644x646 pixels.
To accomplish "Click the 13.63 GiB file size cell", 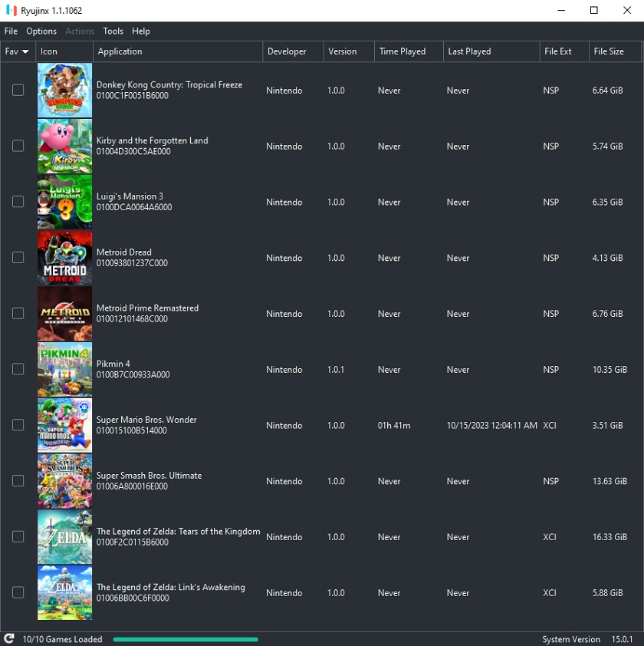I will [609, 481].
